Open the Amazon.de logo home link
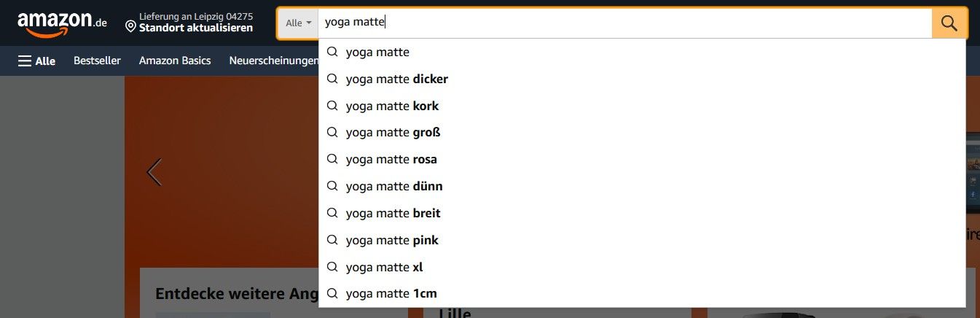 click(62, 23)
